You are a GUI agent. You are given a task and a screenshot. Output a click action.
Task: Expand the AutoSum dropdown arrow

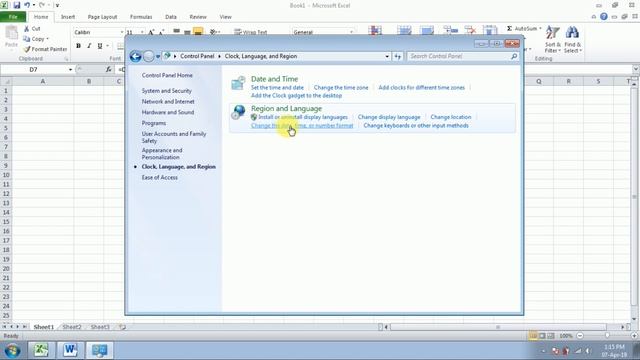[540, 29]
